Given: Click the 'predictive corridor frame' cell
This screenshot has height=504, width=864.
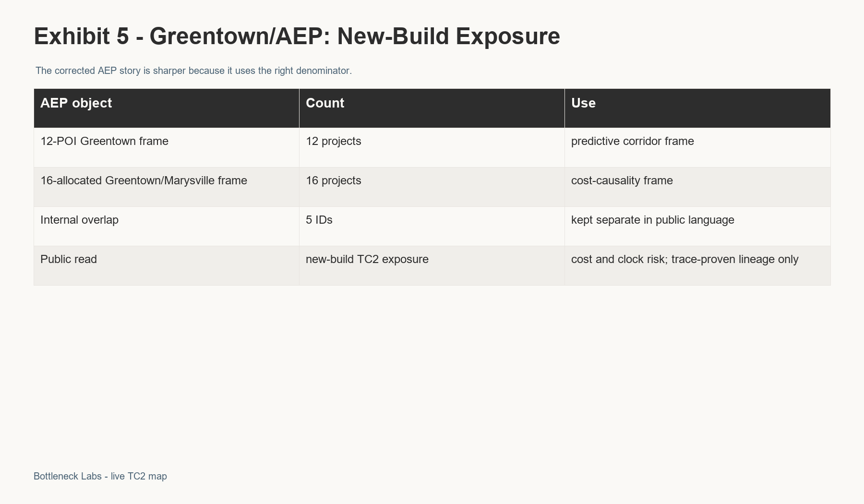Looking at the screenshot, I should (x=697, y=147).
